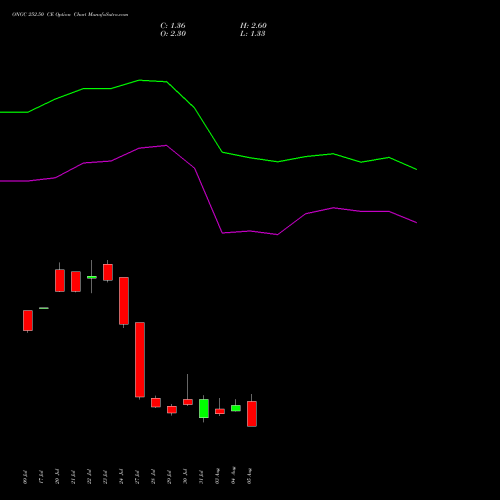Image resolution: width=500 pixels, height=500 pixels.
Task: Click the 23 Jul date label
Action: 106,477
